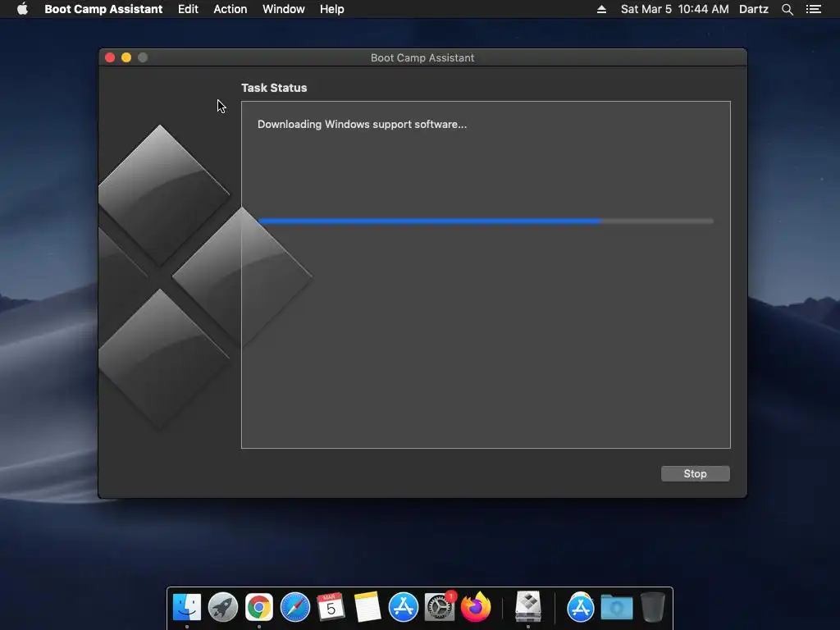Open the Boot Camp Assistant app menu
Screen dimensions: 840x630
[103, 9]
